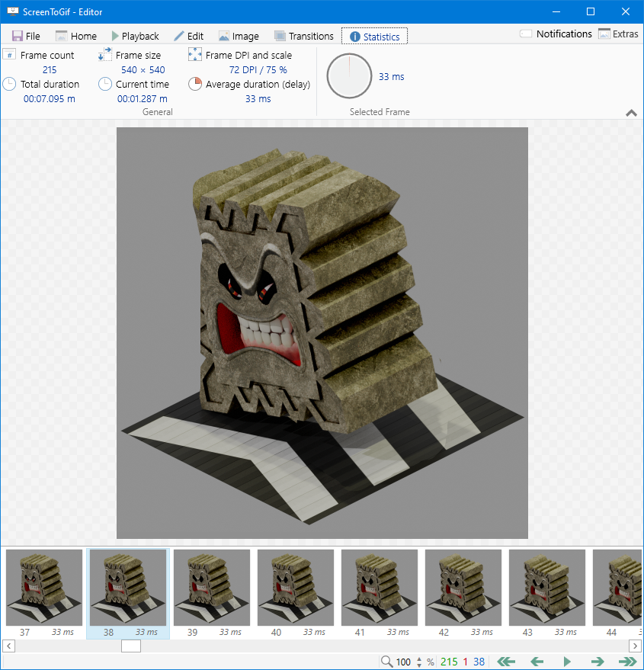Jump to the first frame

(x=506, y=662)
